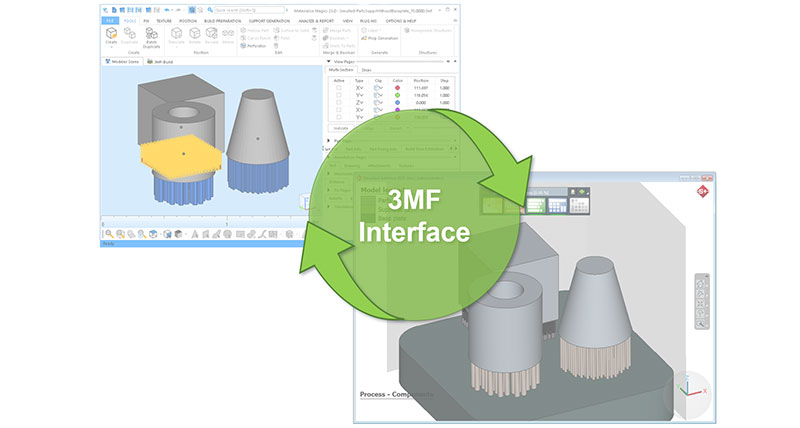Screen dimensions: 800x428
Task: Switch to the TEXTURE ribbon tab
Action: [164, 21]
